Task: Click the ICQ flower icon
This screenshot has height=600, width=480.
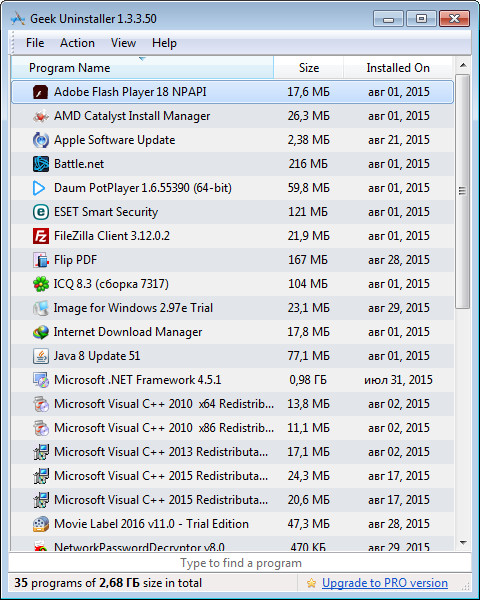Action: [41, 284]
